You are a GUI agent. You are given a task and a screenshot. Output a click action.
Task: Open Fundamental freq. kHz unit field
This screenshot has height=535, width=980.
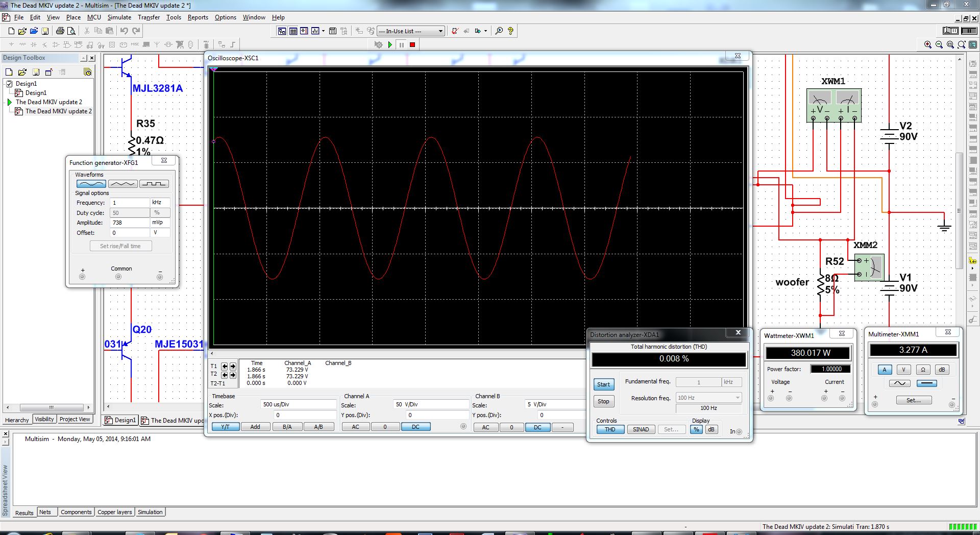tap(731, 382)
